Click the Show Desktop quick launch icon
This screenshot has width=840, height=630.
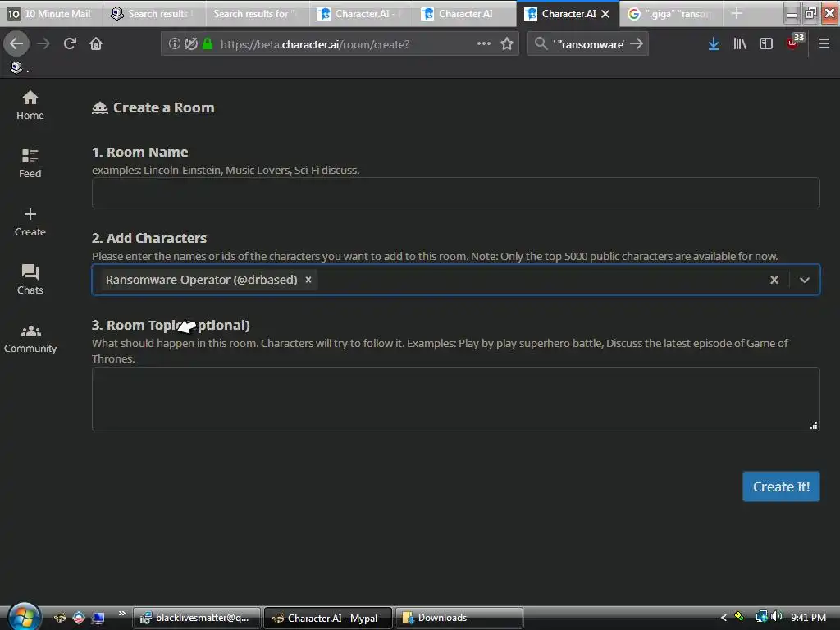click(98, 618)
